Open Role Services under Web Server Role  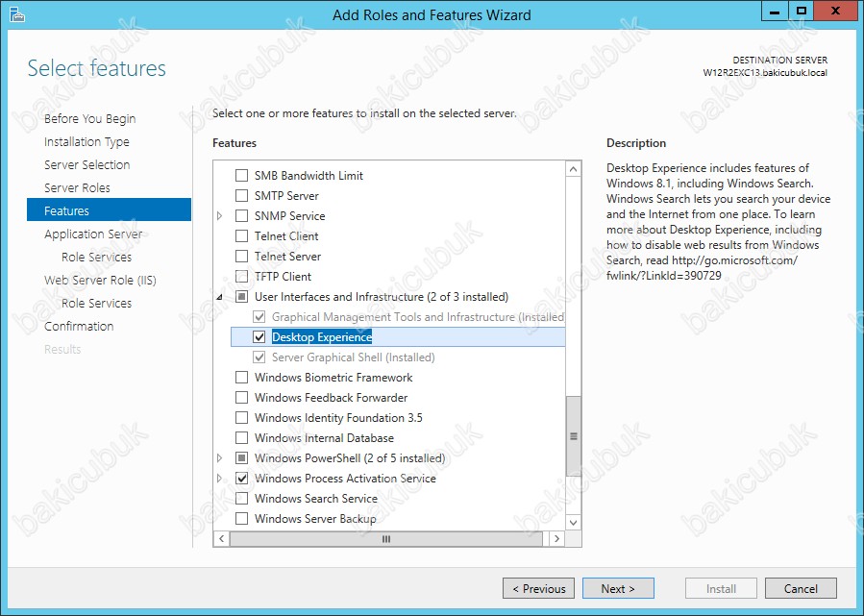pos(96,304)
